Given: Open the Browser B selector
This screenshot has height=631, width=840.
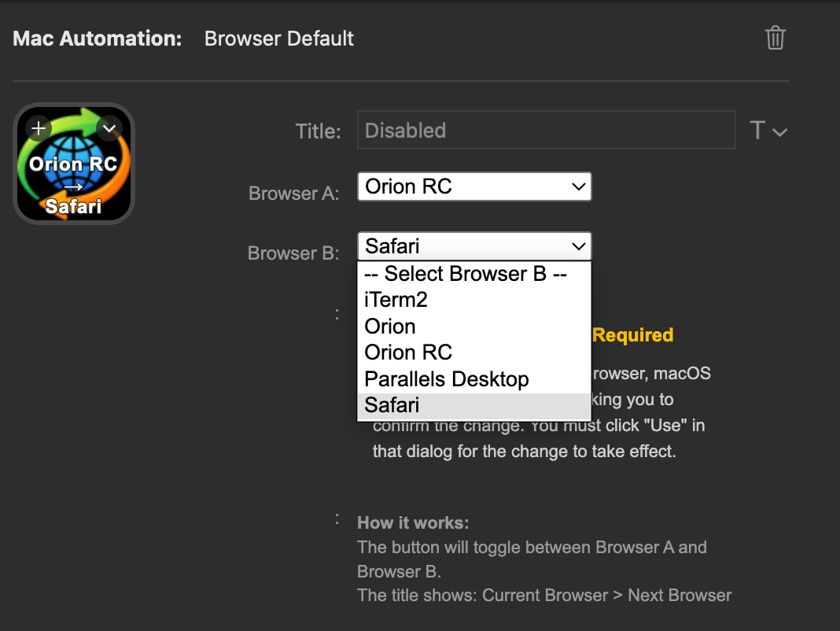Looking at the screenshot, I should click(474, 246).
